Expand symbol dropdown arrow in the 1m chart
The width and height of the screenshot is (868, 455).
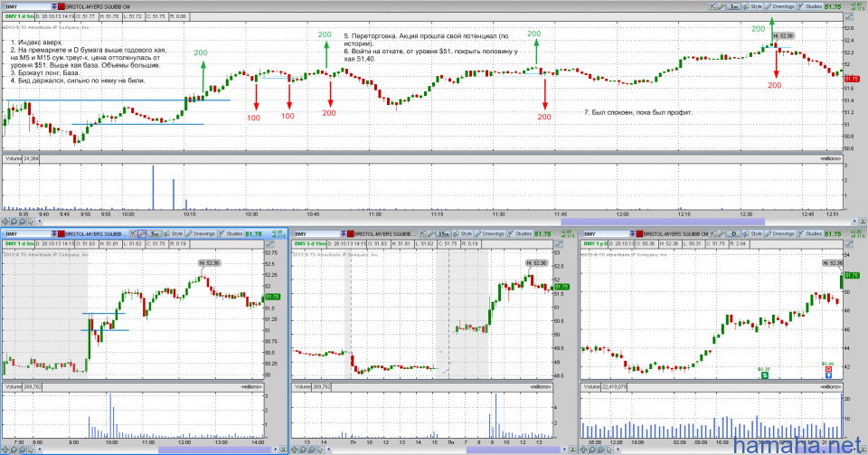[x=53, y=6]
